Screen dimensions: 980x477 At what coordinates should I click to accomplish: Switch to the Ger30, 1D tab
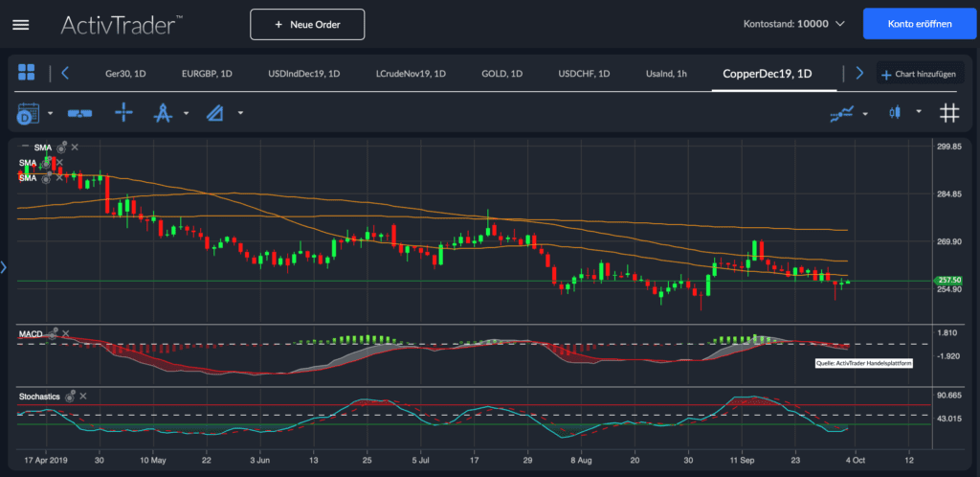(x=125, y=74)
